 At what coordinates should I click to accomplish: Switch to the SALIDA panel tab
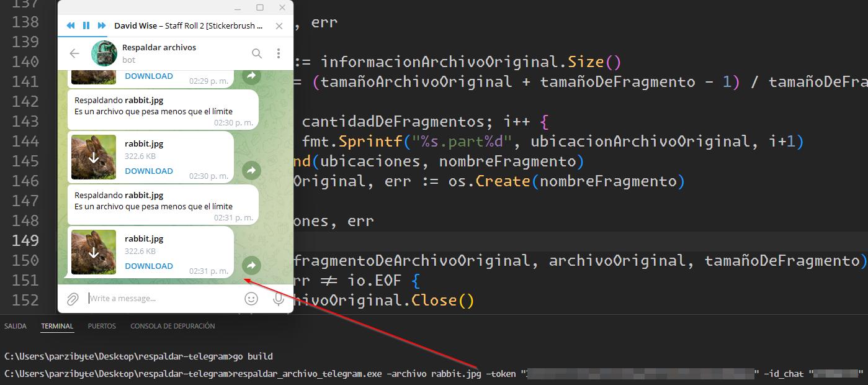tap(16, 326)
